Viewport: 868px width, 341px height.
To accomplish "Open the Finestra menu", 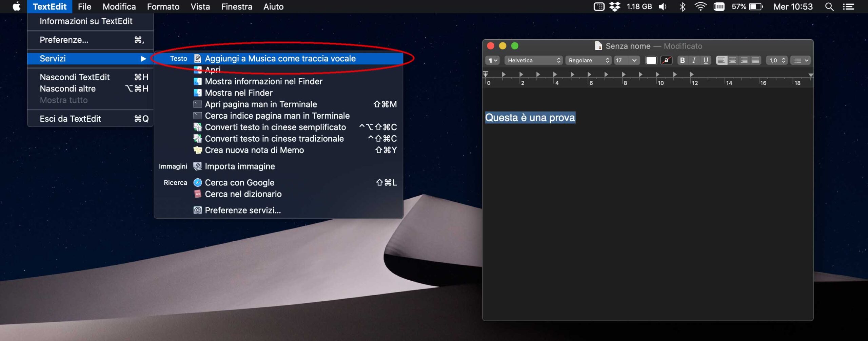I will click(x=237, y=6).
